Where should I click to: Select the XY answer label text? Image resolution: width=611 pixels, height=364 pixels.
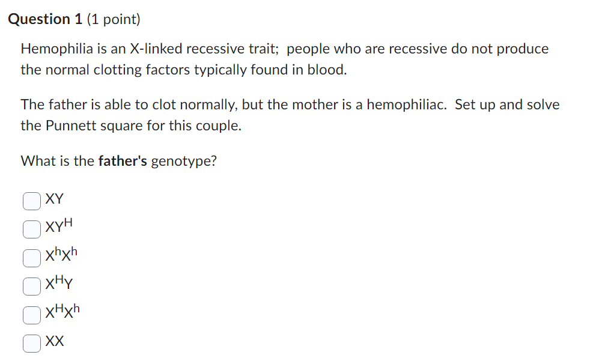(55, 199)
